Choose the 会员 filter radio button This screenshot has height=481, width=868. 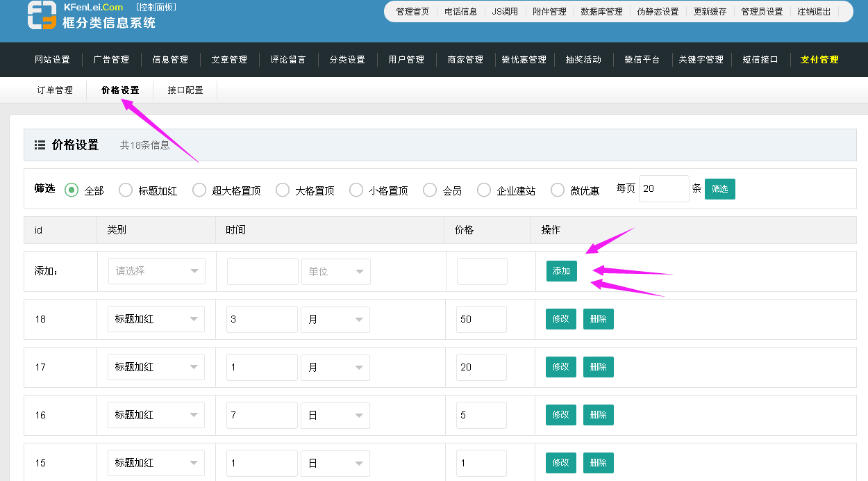(430, 190)
